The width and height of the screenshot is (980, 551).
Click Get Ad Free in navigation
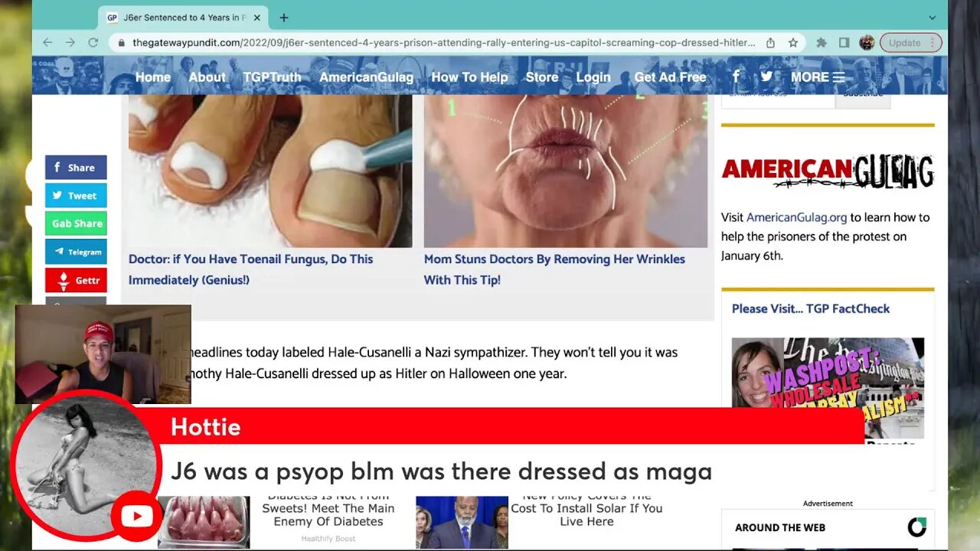click(670, 77)
